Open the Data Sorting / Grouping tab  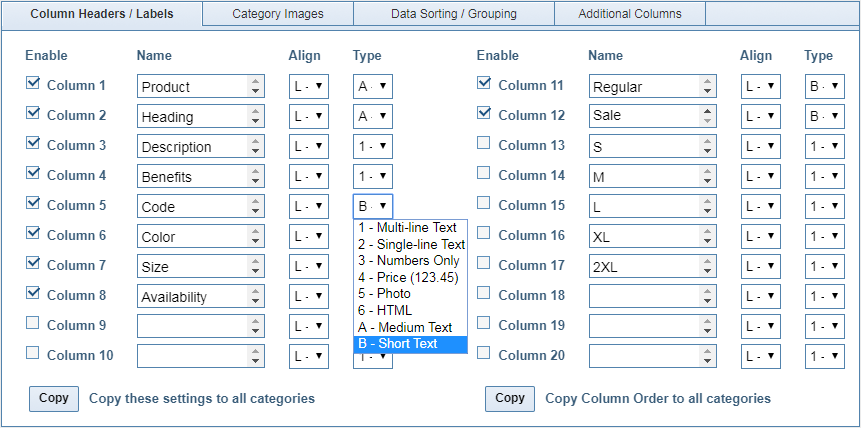pyautogui.click(x=454, y=14)
